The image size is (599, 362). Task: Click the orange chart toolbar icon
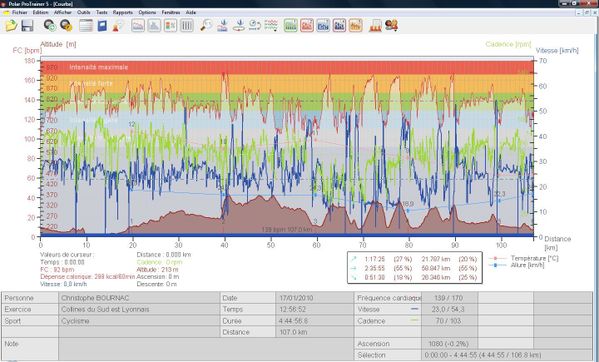point(355,26)
